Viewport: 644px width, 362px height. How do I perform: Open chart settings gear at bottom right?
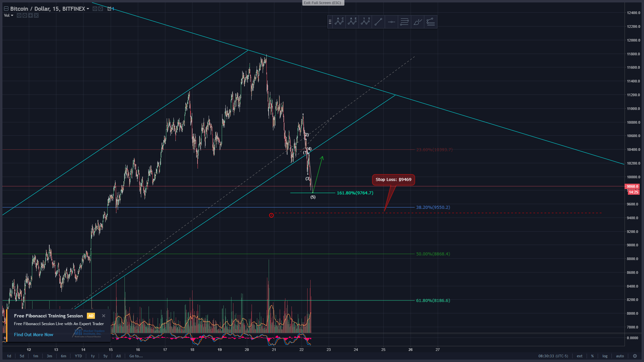coord(635,356)
